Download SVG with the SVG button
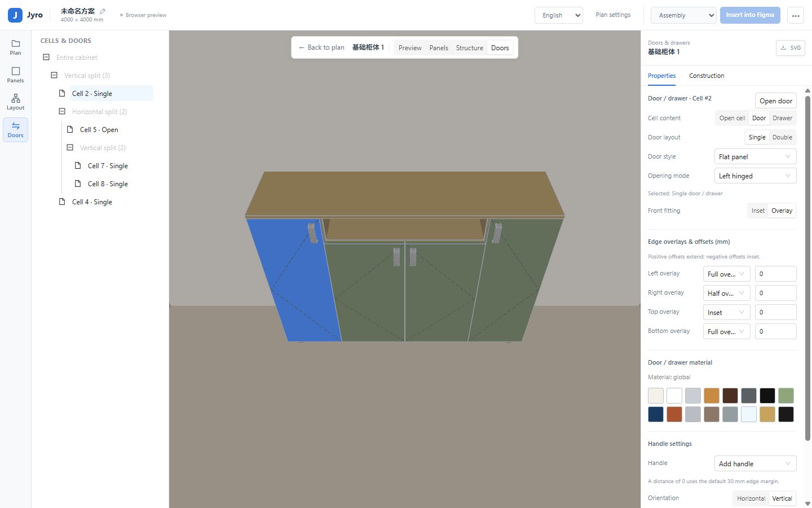Image resolution: width=812 pixels, height=508 pixels. point(790,48)
